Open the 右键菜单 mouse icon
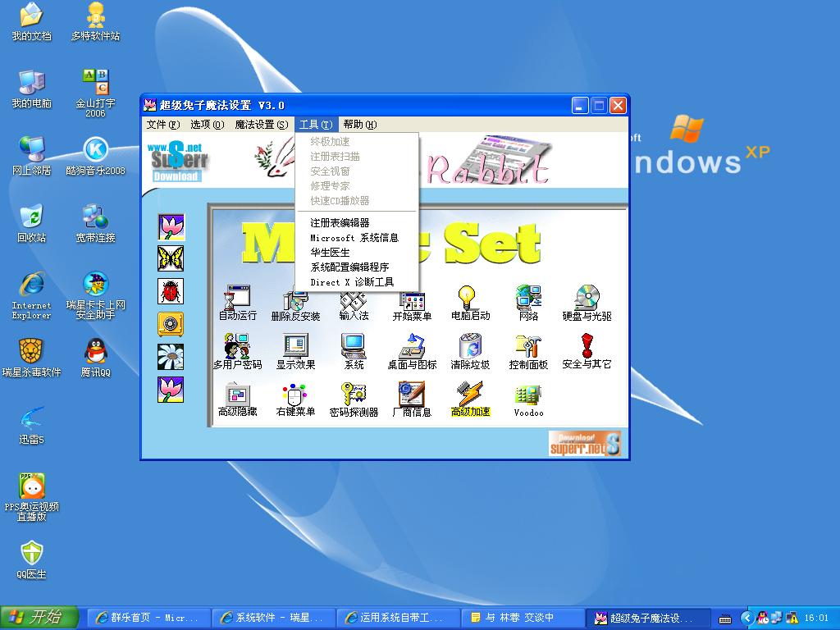Screen dimensions: 840x630 (295, 399)
